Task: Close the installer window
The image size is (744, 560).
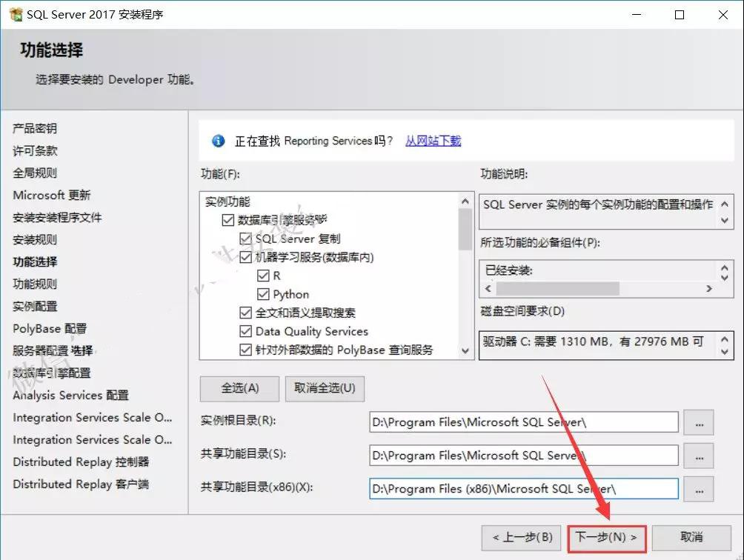Action: [723, 15]
